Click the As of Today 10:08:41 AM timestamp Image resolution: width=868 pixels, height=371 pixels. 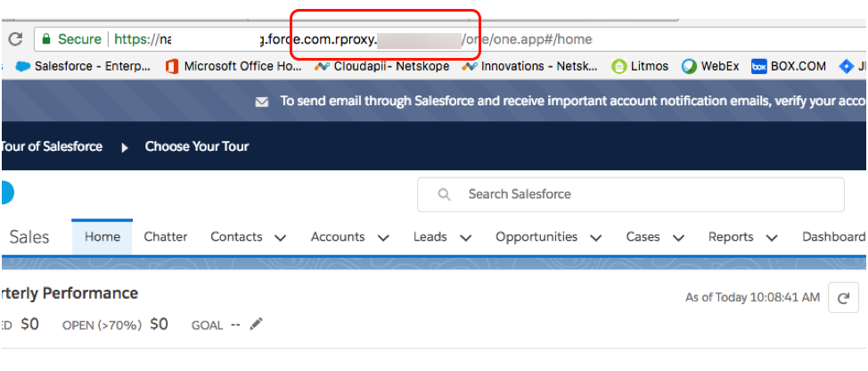tap(752, 297)
